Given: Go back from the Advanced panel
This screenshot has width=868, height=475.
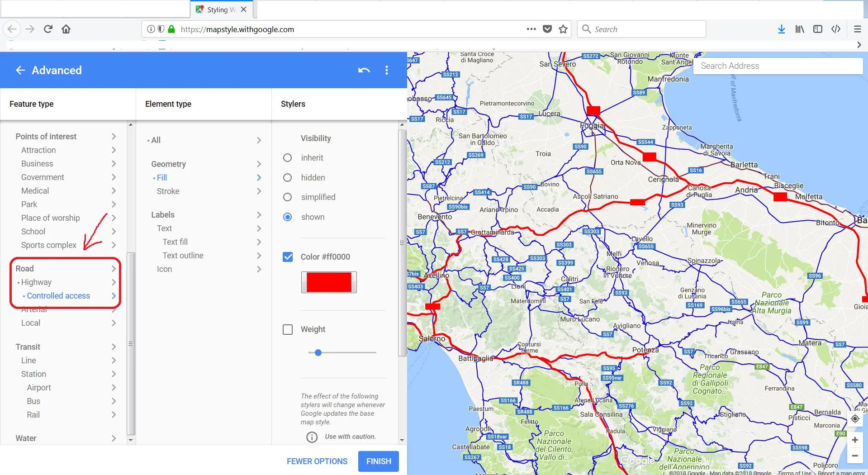Looking at the screenshot, I should (20, 70).
